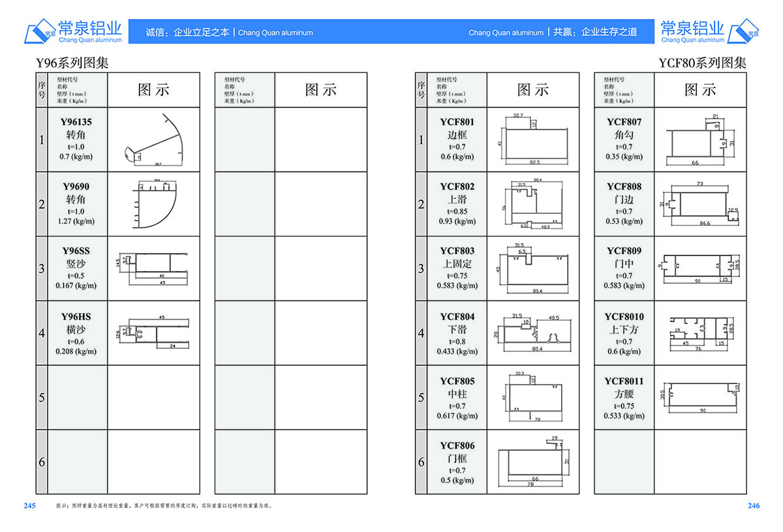Click the product name '下滑'

(x=457, y=330)
